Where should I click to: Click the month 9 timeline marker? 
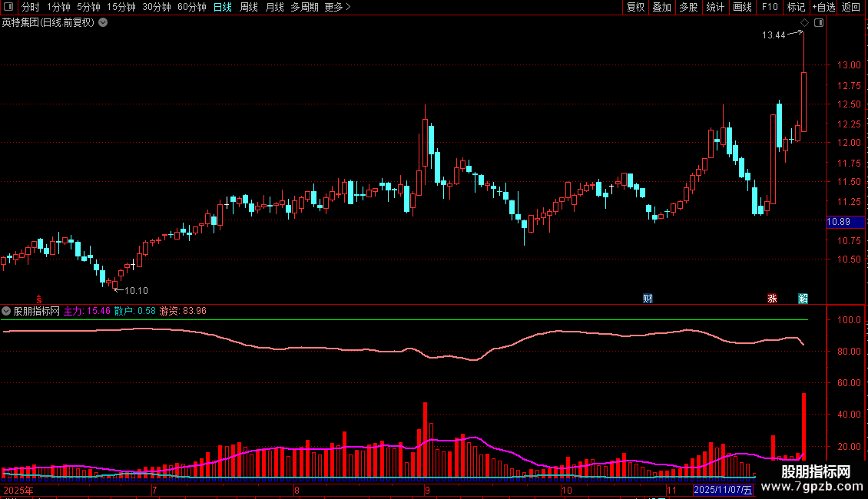coord(427,490)
